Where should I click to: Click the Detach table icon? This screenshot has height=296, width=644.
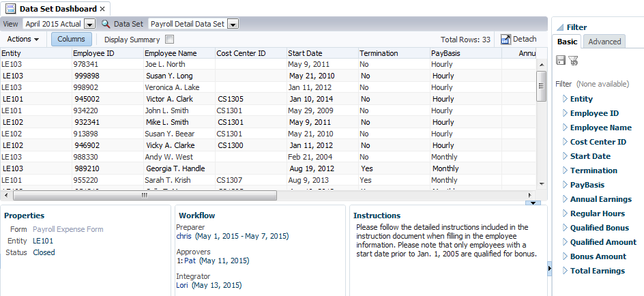pyautogui.click(x=506, y=40)
